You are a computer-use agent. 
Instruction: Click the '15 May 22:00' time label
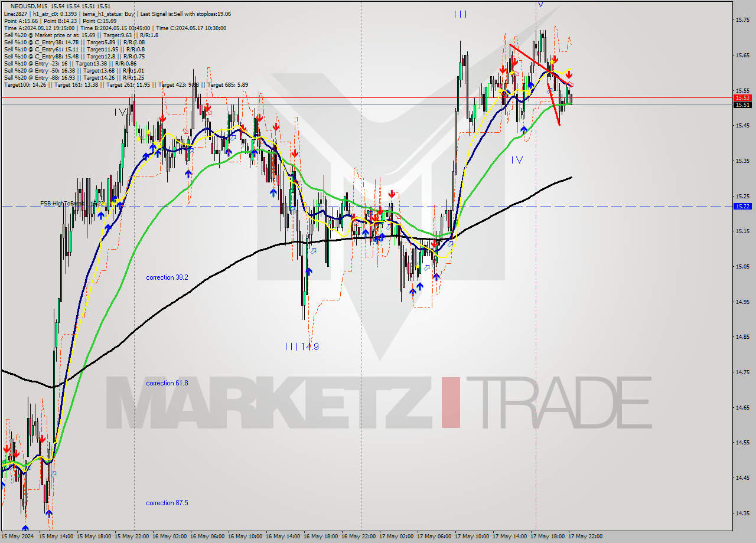click(x=133, y=537)
